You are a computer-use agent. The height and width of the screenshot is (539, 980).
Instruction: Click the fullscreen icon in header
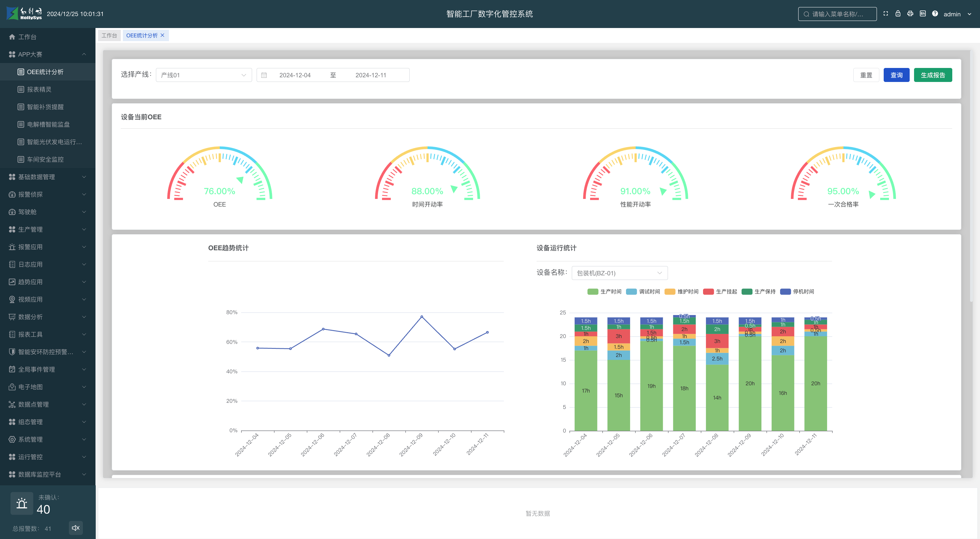click(x=885, y=14)
